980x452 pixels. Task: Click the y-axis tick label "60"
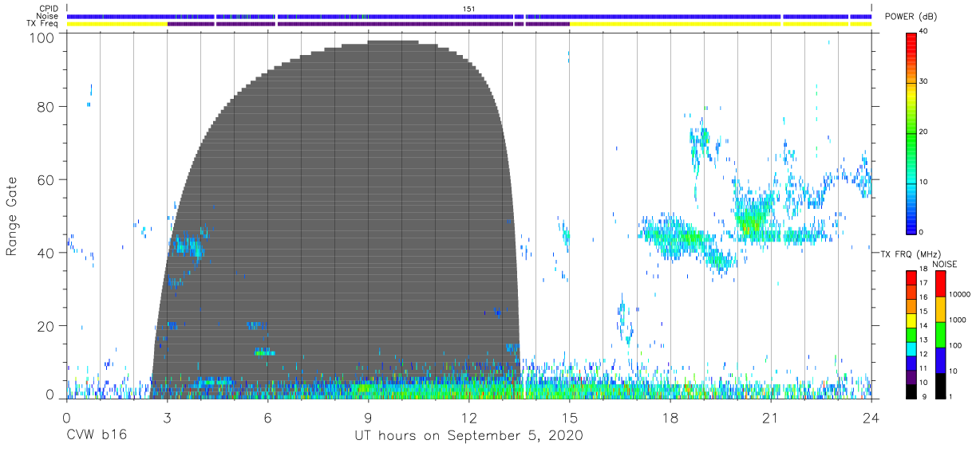(x=47, y=179)
